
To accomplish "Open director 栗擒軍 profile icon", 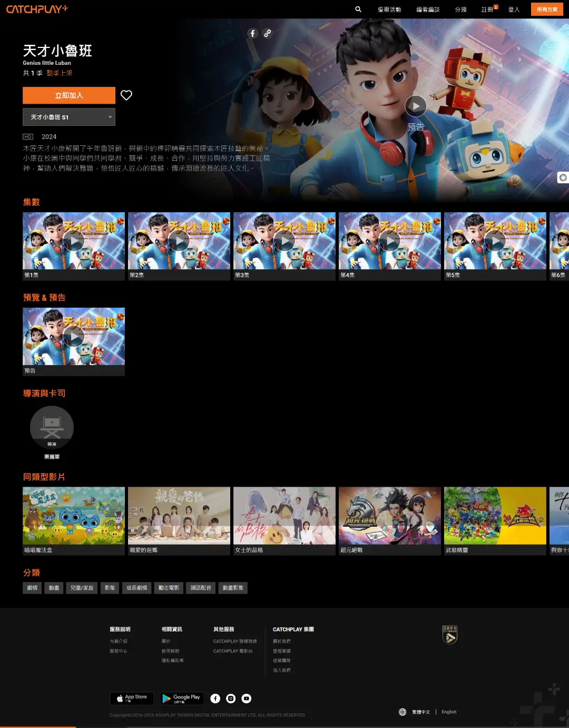I will pyautogui.click(x=52, y=428).
